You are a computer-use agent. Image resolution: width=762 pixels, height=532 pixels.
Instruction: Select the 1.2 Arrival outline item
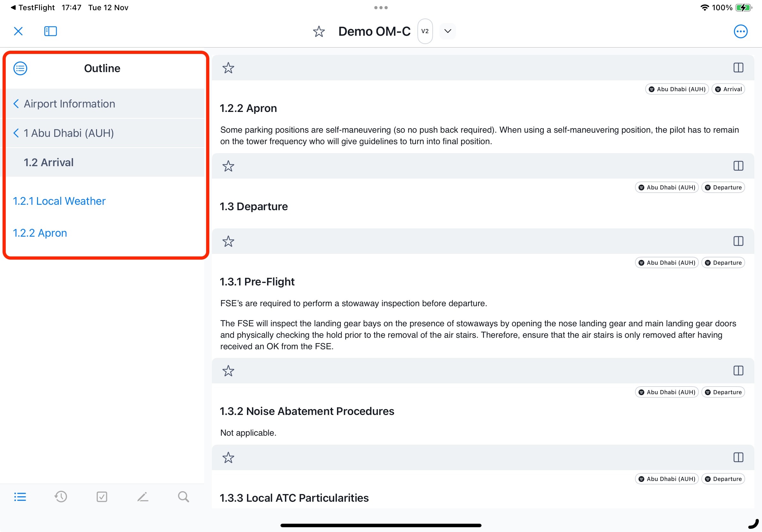[x=49, y=163]
